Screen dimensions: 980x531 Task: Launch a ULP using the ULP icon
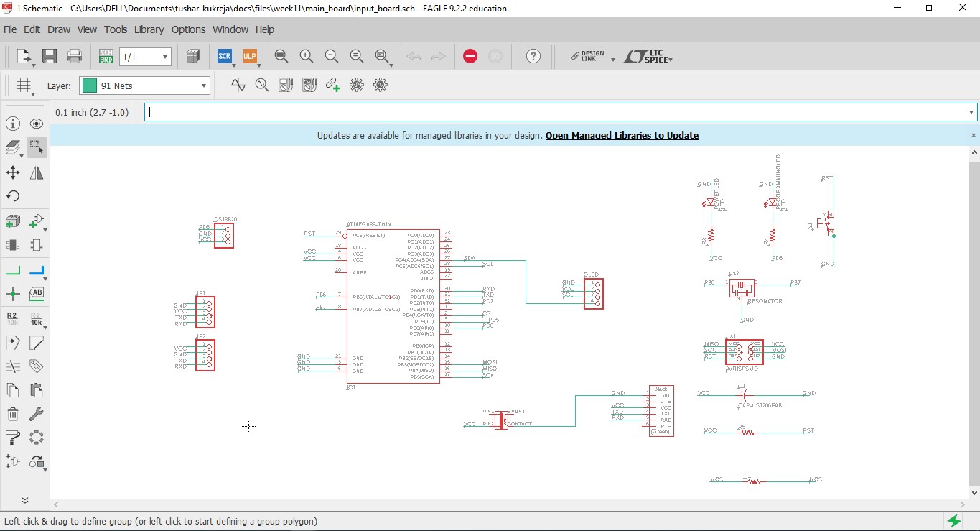pos(249,56)
